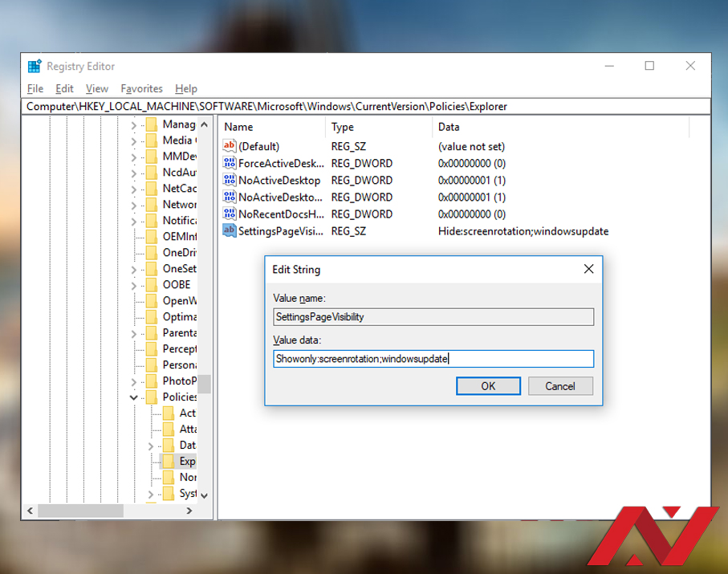Screen dimensions: 728x574
Task: Click the OOBE folder icon
Action: (x=152, y=285)
